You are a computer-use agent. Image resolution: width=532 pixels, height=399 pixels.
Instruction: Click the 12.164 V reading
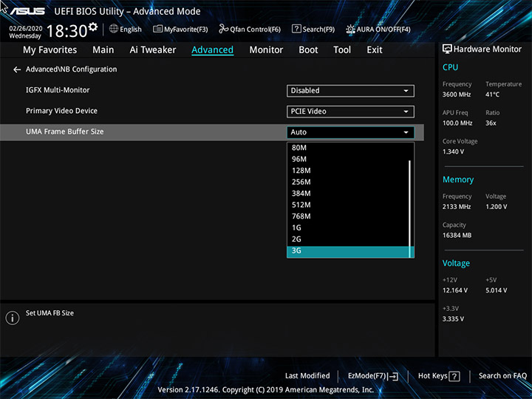(454, 290)
